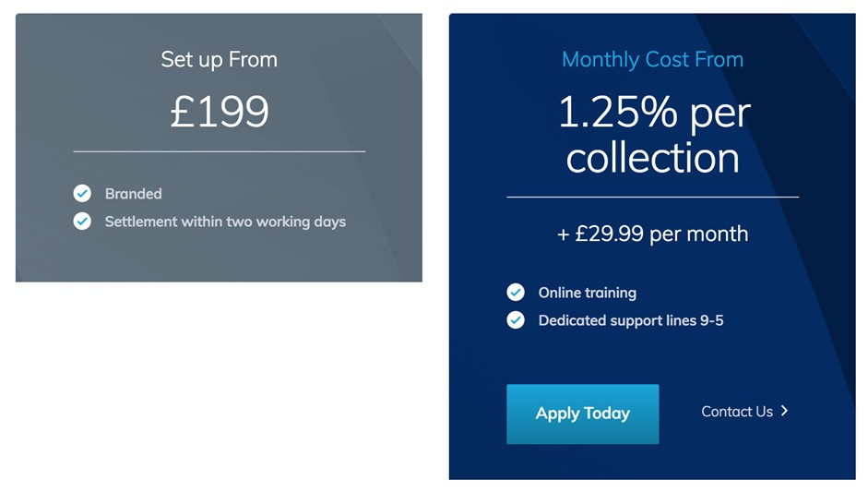The image size is (868, 492).
Task: Click the dark blue Monthly Cost pricing card
Action: click(652, 246)
